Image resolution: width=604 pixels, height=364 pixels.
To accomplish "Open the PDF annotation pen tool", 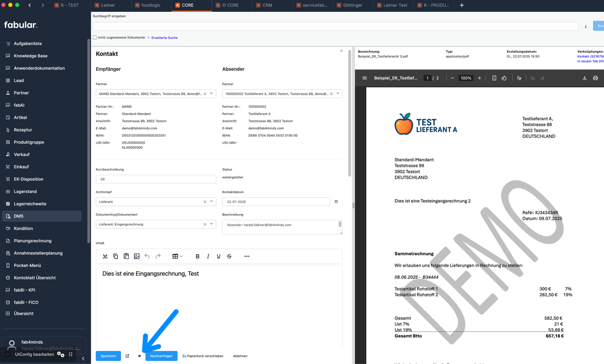I will coord(519,78).
